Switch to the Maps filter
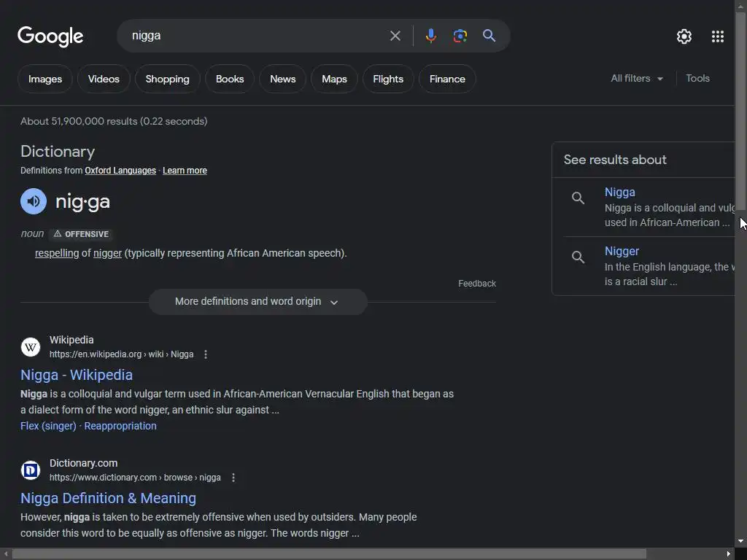Viewport: 747px width, 560px height. tap(334, 79)
